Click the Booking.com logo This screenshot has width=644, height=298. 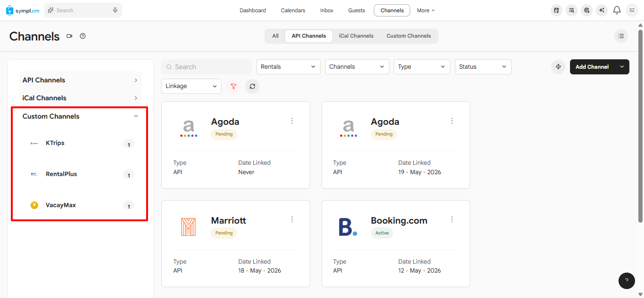(348, 227)
